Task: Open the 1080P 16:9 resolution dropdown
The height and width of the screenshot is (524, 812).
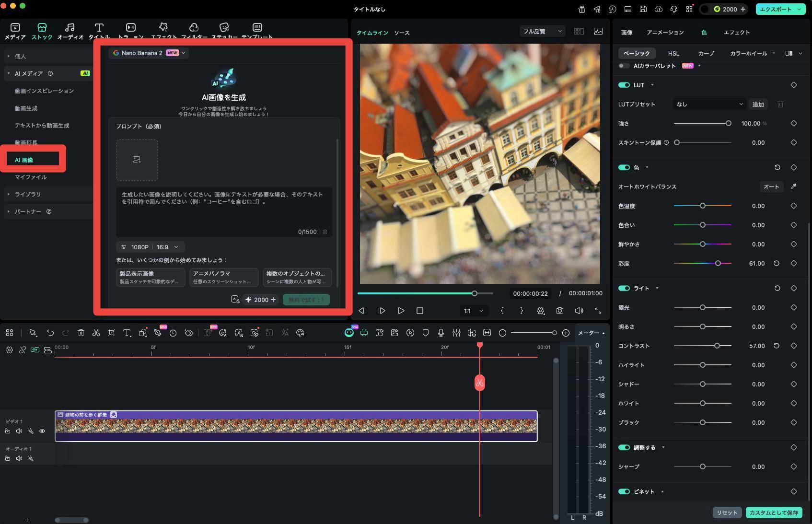Action: coord(150,247)
